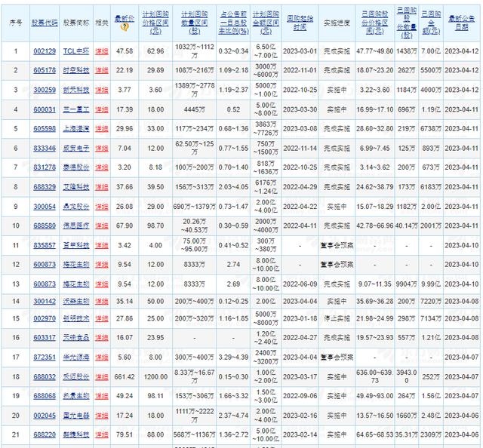Open stock code 600873 in row 13

click(x=45, y=284)
